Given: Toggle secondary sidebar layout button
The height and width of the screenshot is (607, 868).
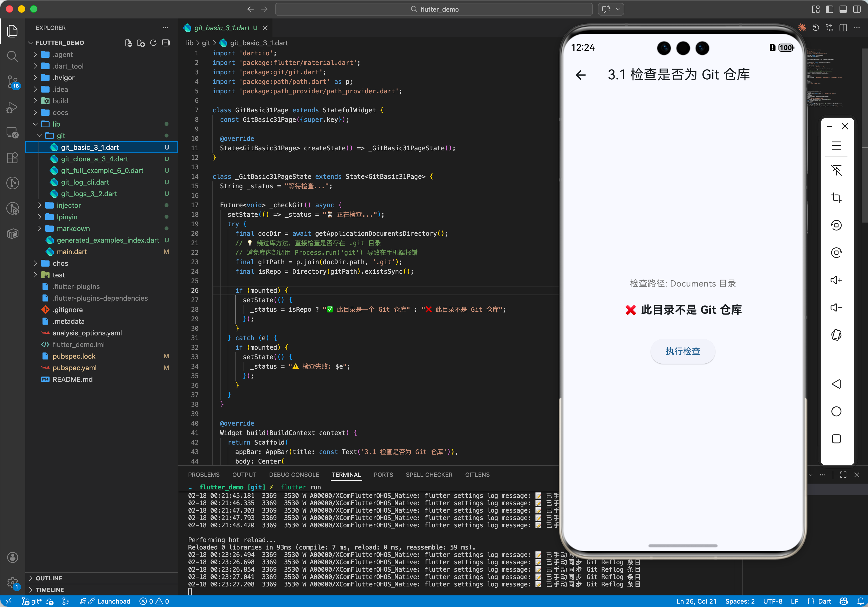Looking at the screenshot, I should tap(857, 9).
